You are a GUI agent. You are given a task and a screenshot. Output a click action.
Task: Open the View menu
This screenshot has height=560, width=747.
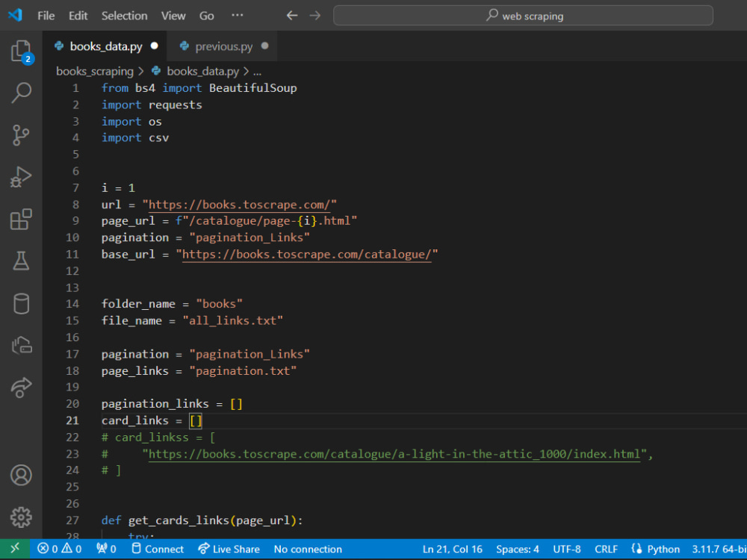173,16
